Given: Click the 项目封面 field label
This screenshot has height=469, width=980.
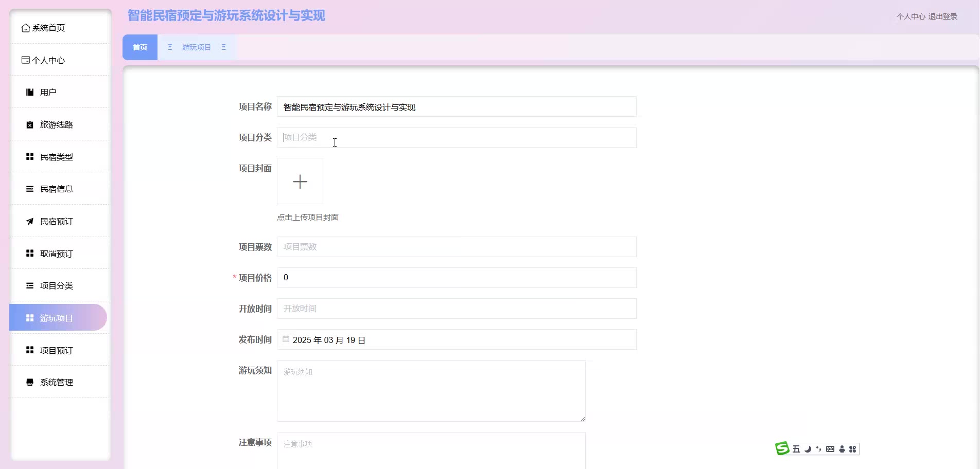Looking at the screenshot, I should [255, 168].
